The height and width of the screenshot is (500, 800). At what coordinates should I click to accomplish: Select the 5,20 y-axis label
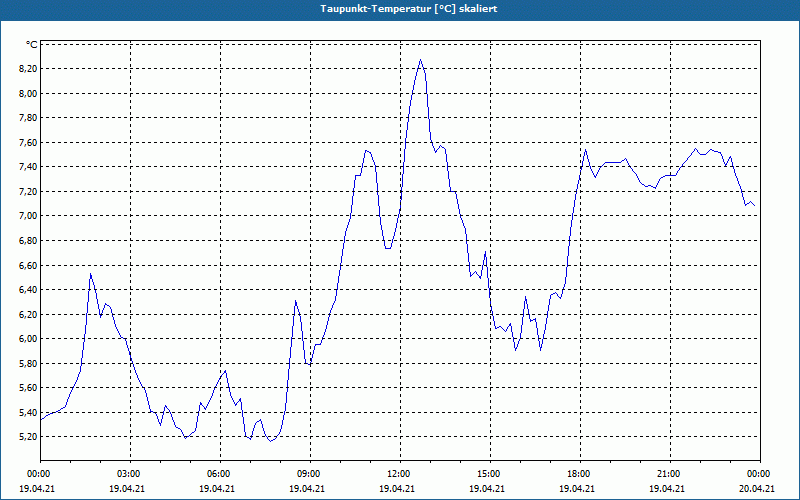click(28, 437)
